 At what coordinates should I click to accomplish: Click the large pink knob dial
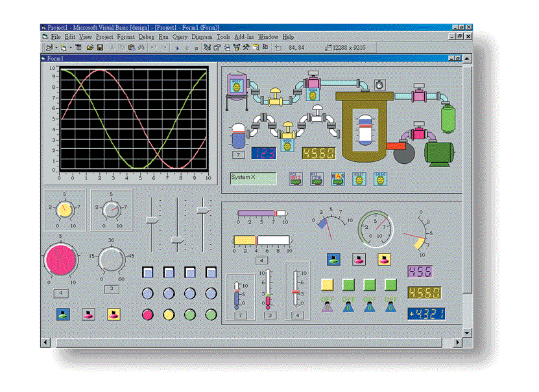(61, 260)
